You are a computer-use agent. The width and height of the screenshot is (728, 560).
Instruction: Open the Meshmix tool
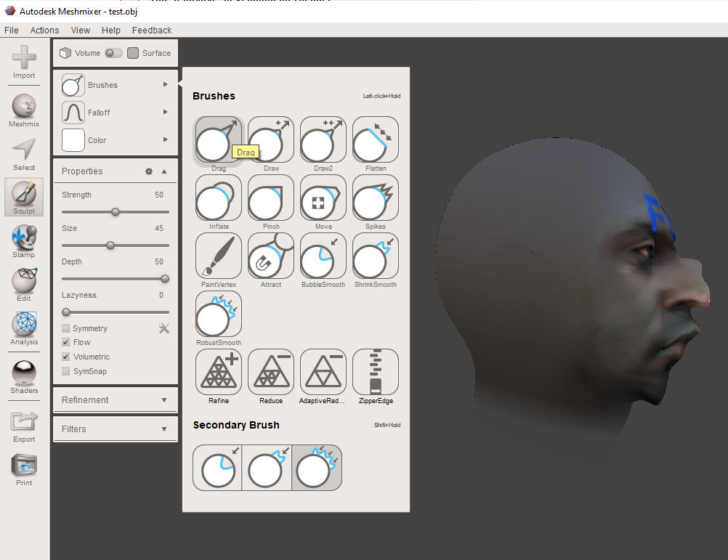[24, 110]
